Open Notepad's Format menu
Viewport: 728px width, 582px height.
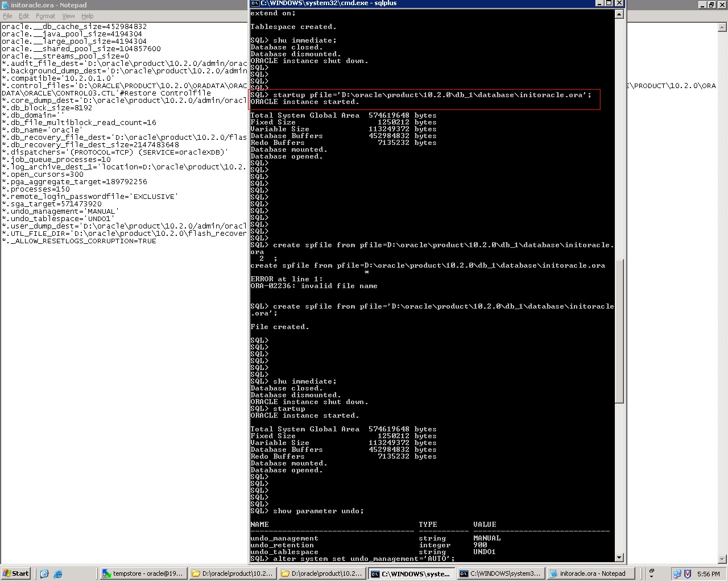45,16
